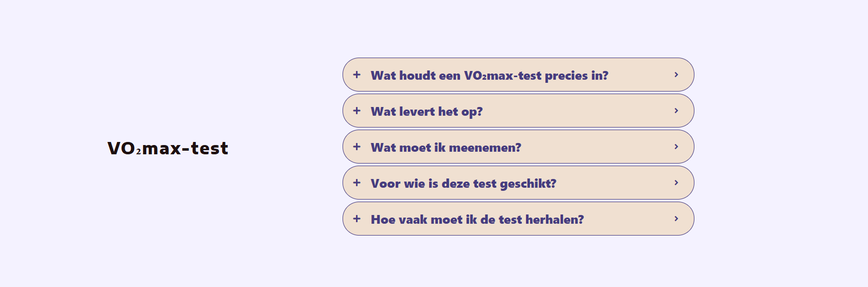Open the question 'Wat houdt een VO₂max-test precies in?'
Image resolution: width=868 pixels, height=287 pixels.
489,76
